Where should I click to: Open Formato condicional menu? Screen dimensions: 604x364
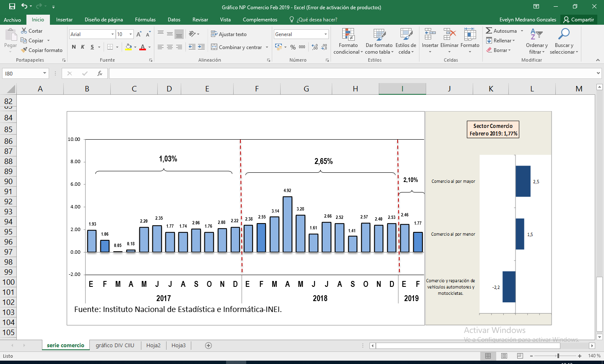[348, 41]
